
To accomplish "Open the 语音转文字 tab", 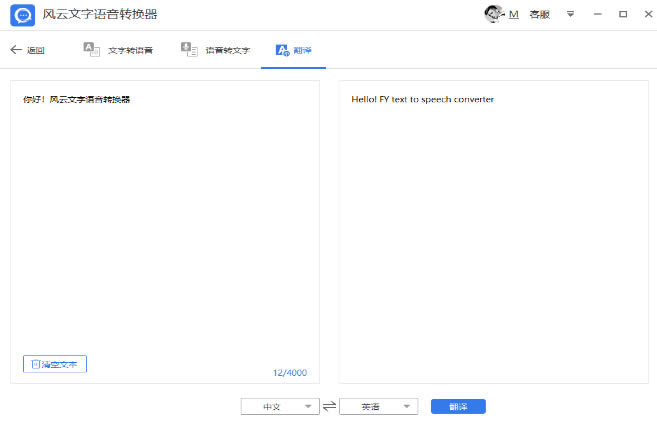I will tap(215, 50).
